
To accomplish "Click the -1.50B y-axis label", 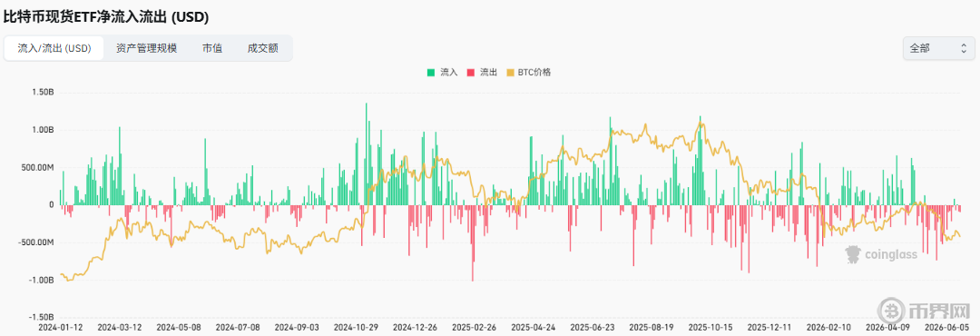I will [40, 317].
